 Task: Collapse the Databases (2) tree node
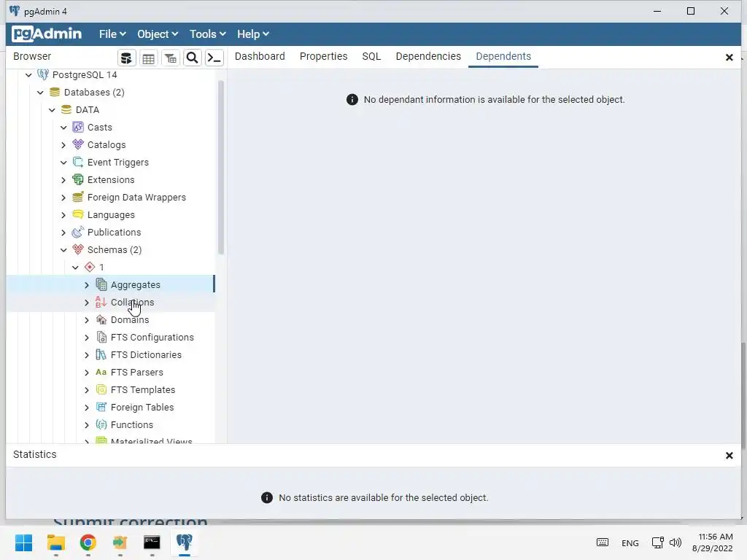click(x=41, y=93)
